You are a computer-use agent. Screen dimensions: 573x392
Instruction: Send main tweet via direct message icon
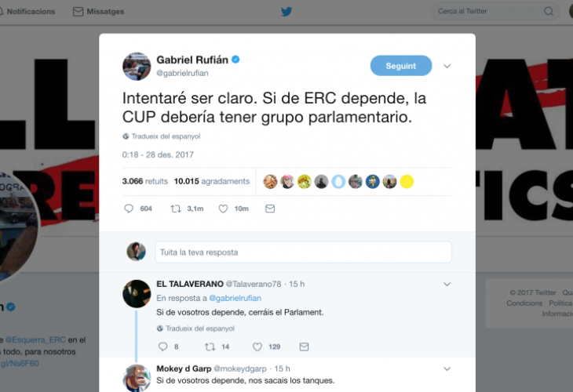[270, 209]
